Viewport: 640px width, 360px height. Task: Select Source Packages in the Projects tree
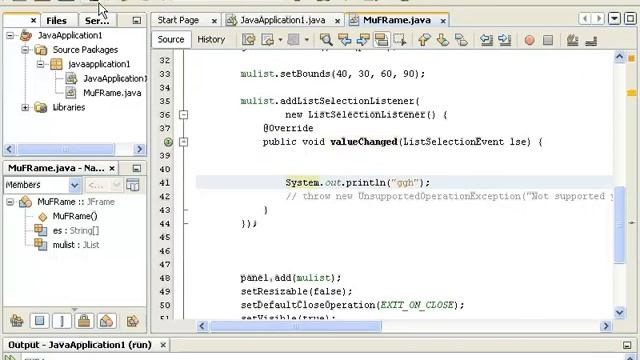tap(85, 50)
